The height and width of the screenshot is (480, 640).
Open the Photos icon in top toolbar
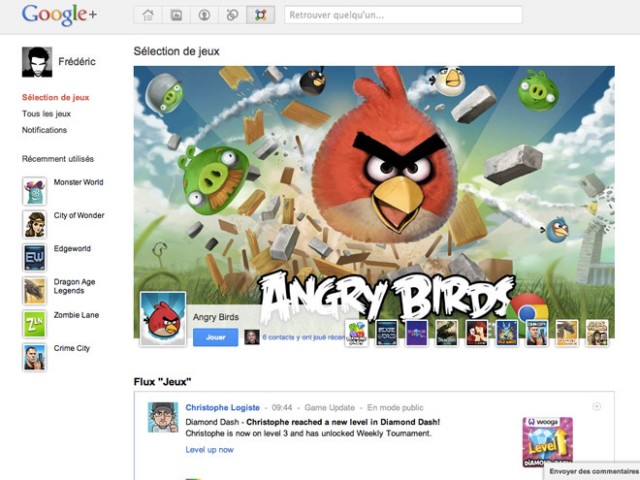176,15
